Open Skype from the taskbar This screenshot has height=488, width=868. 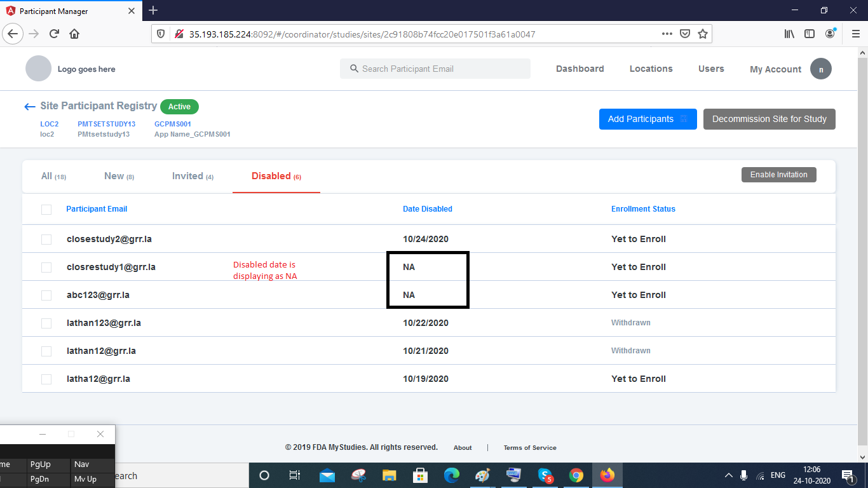(545, 475)
